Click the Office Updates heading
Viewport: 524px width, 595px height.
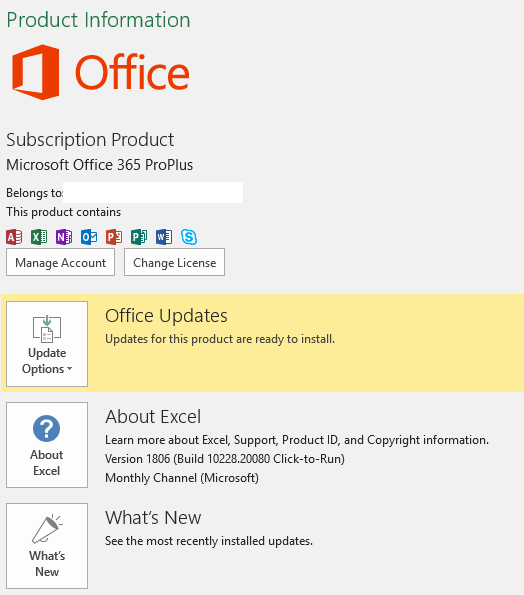click(166, 316)
